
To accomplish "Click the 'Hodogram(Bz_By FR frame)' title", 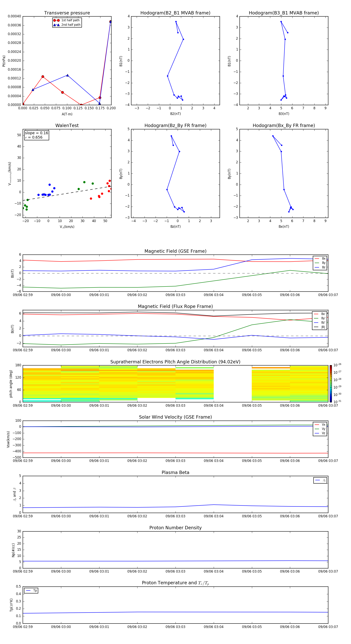I will coord(175,125).
